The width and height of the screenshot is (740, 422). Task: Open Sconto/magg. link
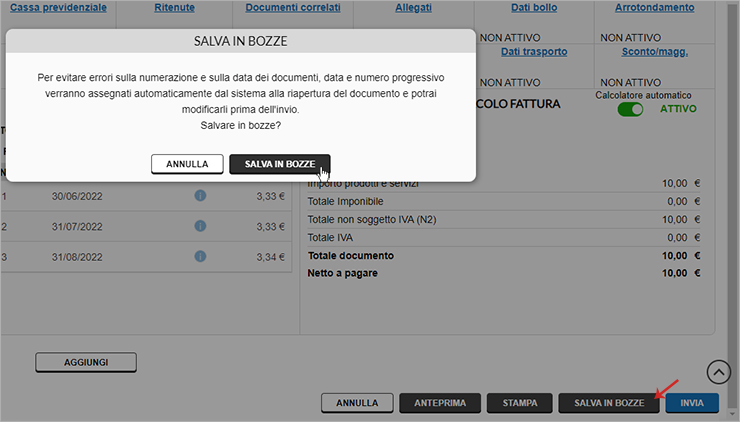(655, 51)
